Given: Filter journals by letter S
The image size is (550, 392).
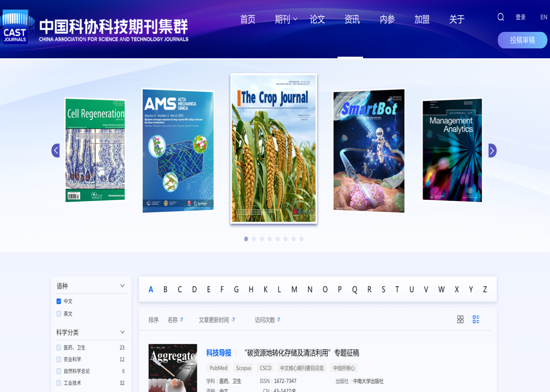Looking at the screenshot, I should coord(383,290).
